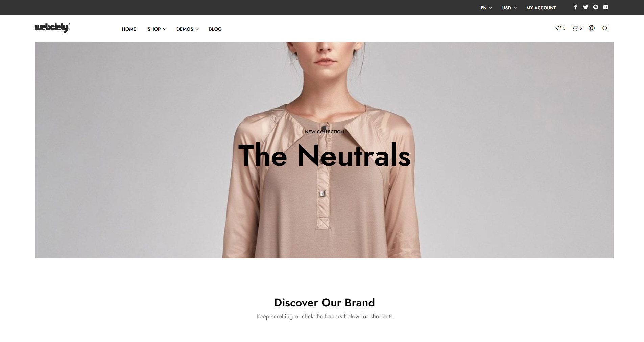This screenshot has height=342, width=644.
Task: Open the Twitter social icon
Action: click(585, 7)
